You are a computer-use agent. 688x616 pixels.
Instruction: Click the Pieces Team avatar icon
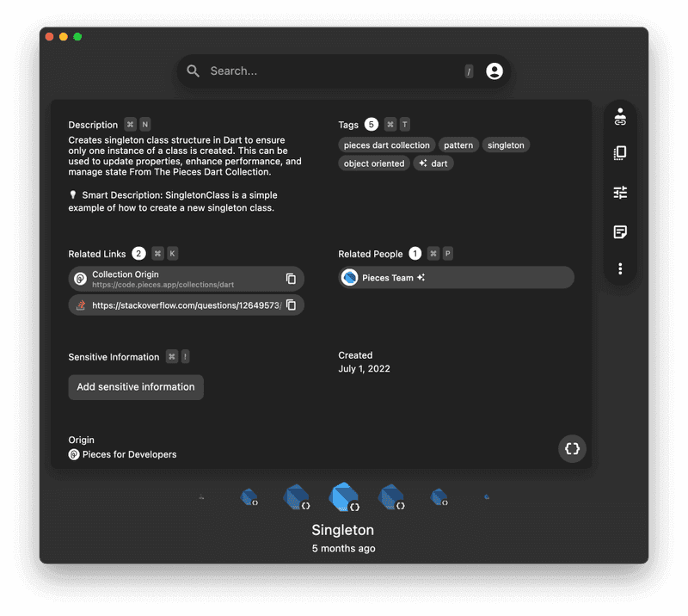tap(350, 278)
